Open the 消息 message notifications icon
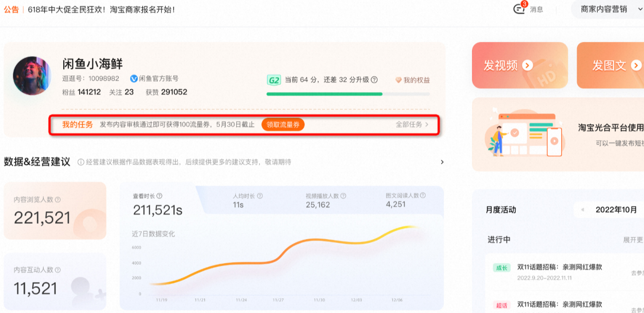This screenshot has height=313, width=644. click(x=520, y=9)
